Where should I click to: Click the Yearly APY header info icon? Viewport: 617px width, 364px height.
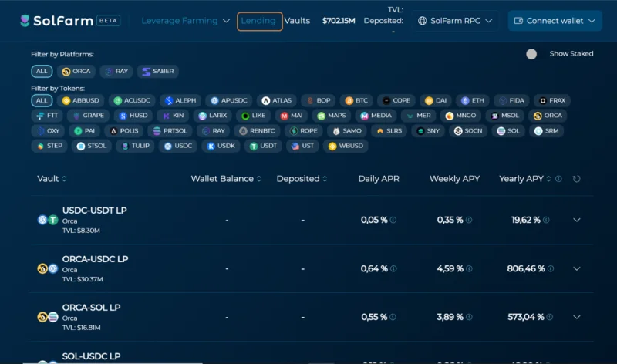(558, 179)
